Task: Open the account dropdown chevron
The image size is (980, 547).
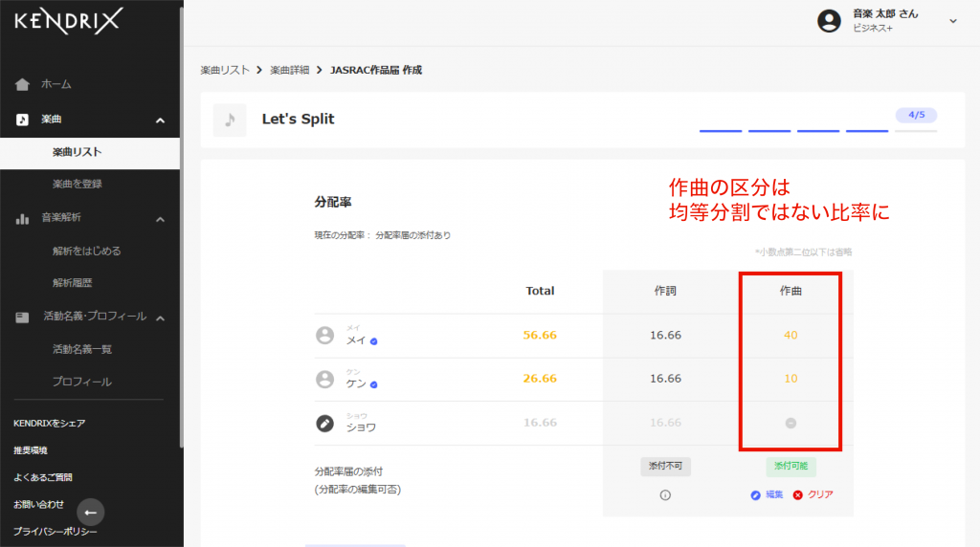Action: (952, 21)
